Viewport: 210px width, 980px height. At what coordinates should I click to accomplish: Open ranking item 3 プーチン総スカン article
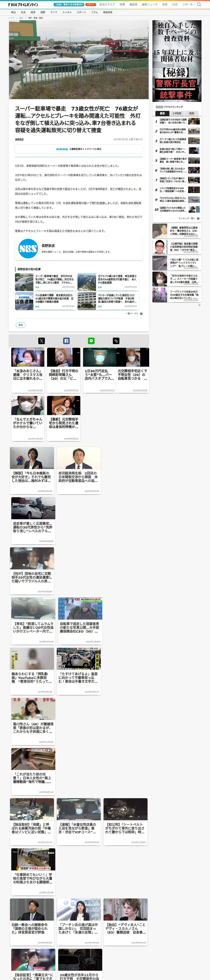pos(177,141)
